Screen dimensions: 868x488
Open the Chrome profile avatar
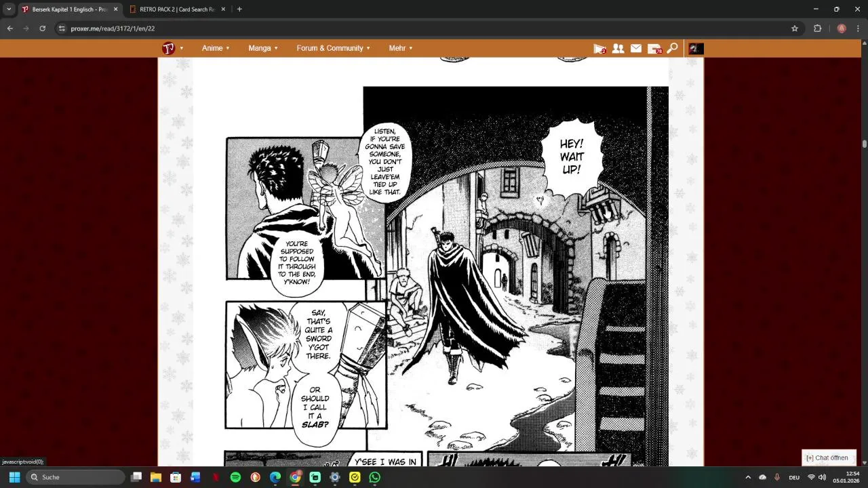[x=842, y=28]
